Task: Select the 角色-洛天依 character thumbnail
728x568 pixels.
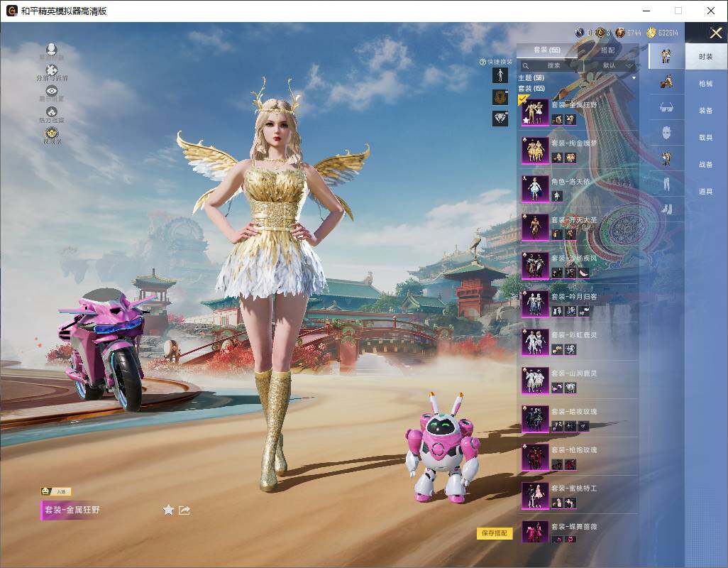Action: pos(535,189)
